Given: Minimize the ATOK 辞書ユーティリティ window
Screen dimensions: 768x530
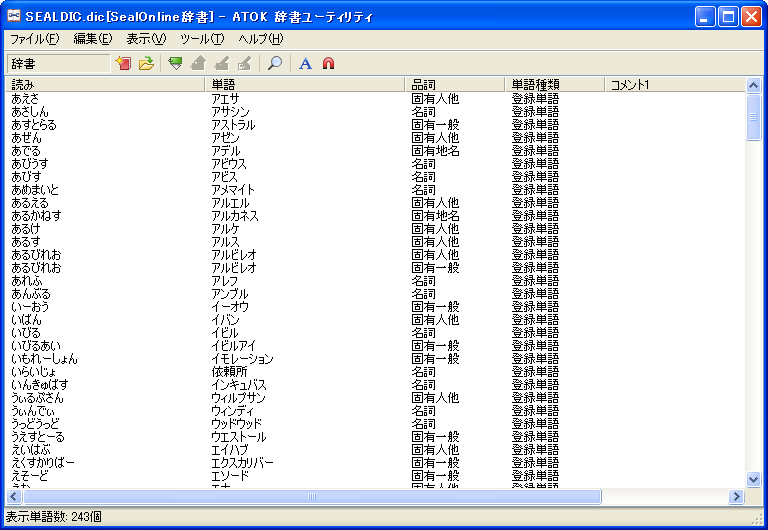Looking at the screenshot, I should [x=705, y=17].
